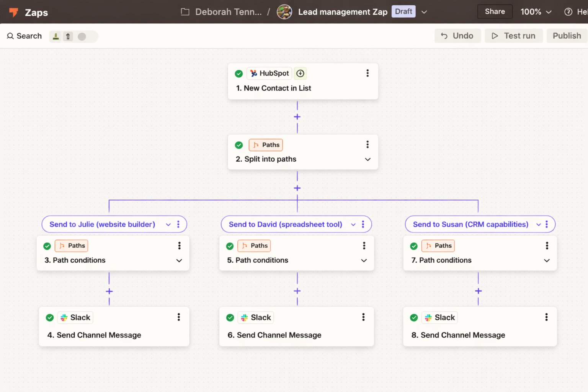
Task: Open options for step 4 Slack message
Action: [x=179, y=317]
